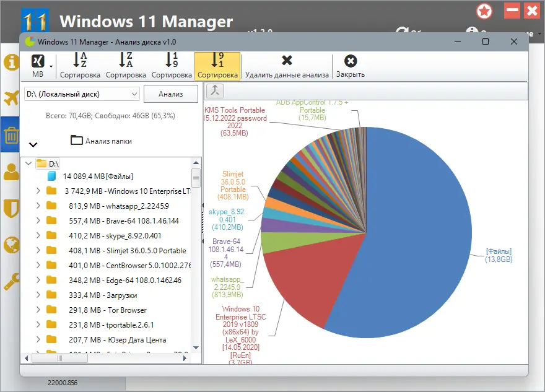Click the tree scroll up arrow
Screen dimensions: 545x392
click(x=196, y=163)
